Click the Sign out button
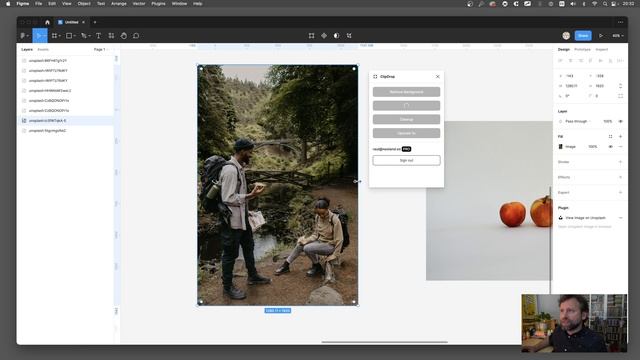This screenshot has height=360, width=640. pyautogui.click(x=406, y=160)
